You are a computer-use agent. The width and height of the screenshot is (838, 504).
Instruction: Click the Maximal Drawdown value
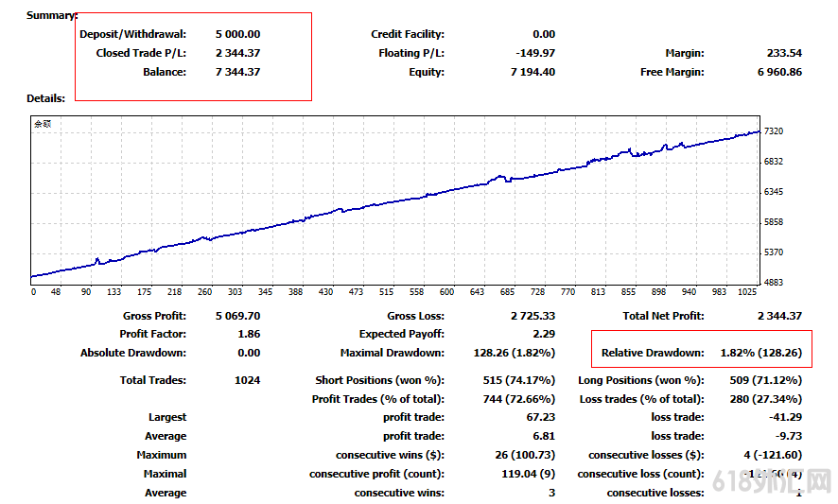(515, 353)
